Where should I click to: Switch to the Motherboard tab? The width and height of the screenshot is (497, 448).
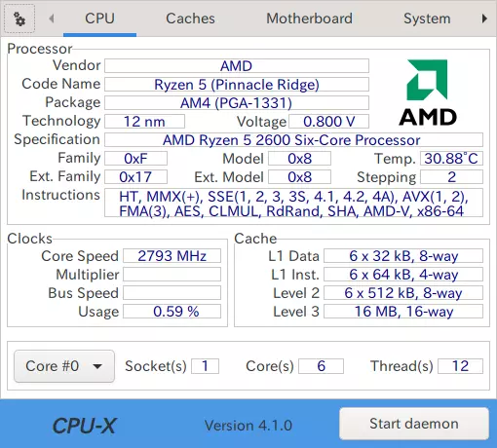(x=309, y=19)
